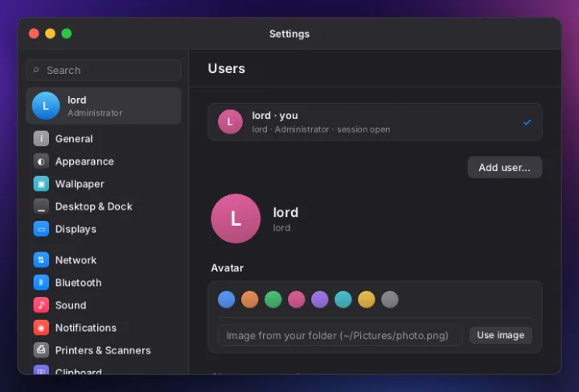Screen dimensions: 579x392
Task: Click the Printers & Scanners icon
Action: coord(41,350)
